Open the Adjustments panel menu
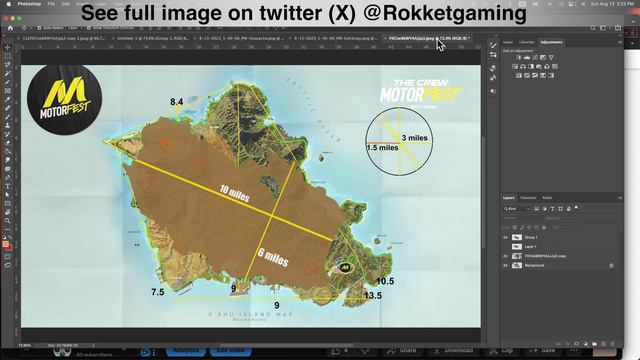This screenshot has height=360, width=640. point(620,42)
